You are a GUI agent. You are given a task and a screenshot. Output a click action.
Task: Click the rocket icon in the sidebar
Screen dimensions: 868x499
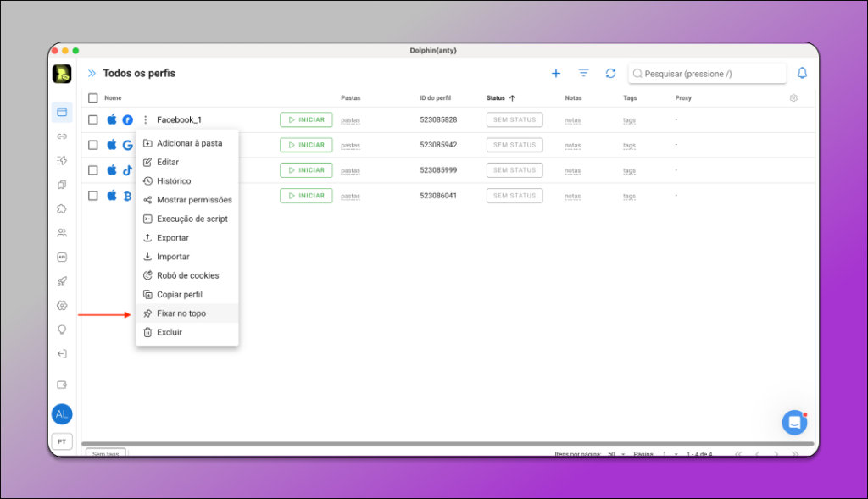62,280
